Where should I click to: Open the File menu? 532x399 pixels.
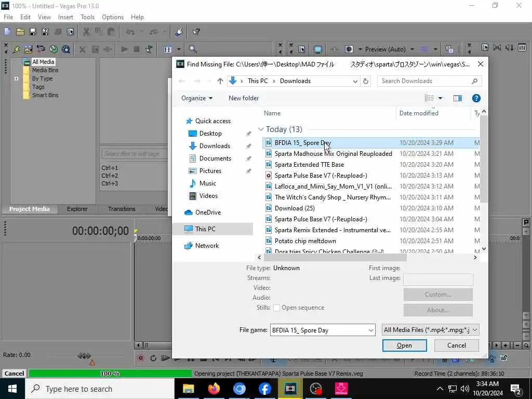[x=8, y=17]
